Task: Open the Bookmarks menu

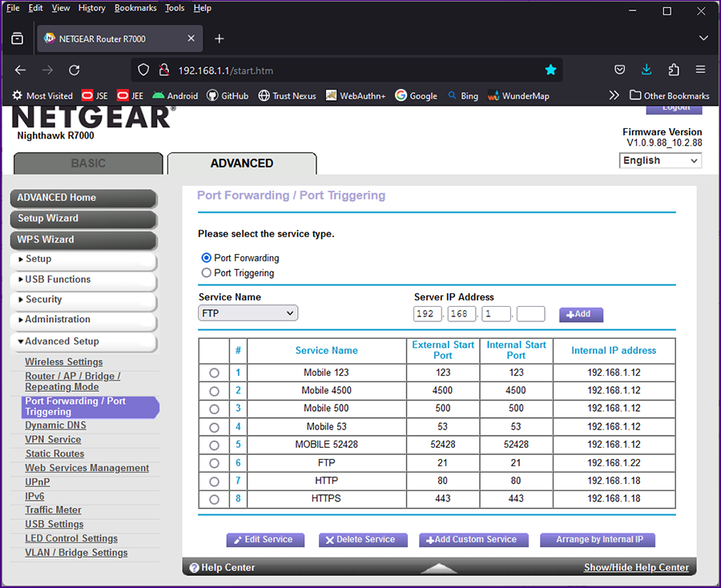Action: click(135, 8)
